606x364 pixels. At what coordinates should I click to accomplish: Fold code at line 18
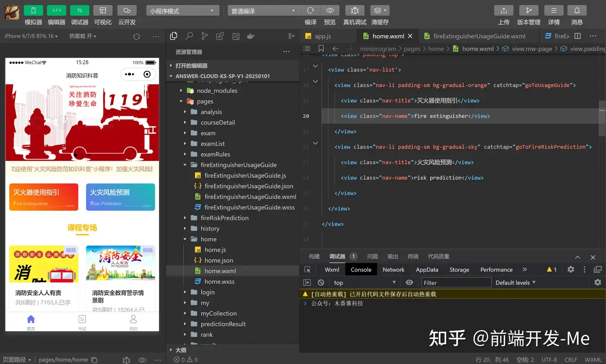[x=315, y=81]
